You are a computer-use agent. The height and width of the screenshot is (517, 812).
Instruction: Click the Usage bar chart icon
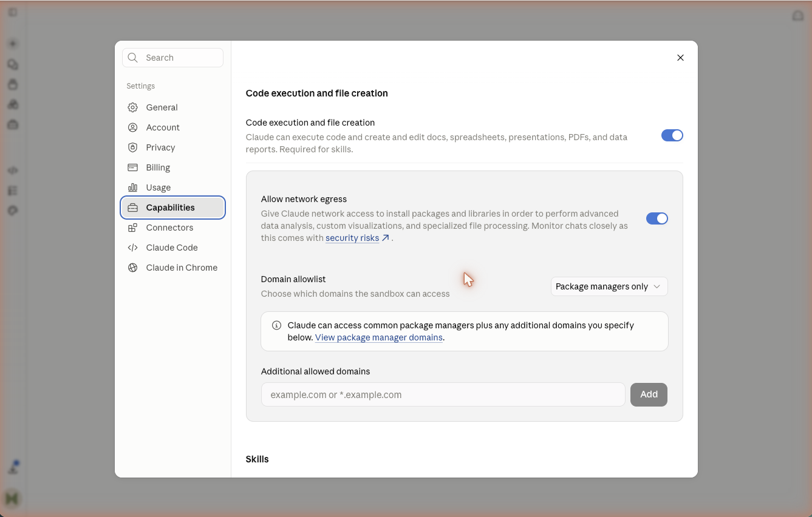[x=132, y=188]
